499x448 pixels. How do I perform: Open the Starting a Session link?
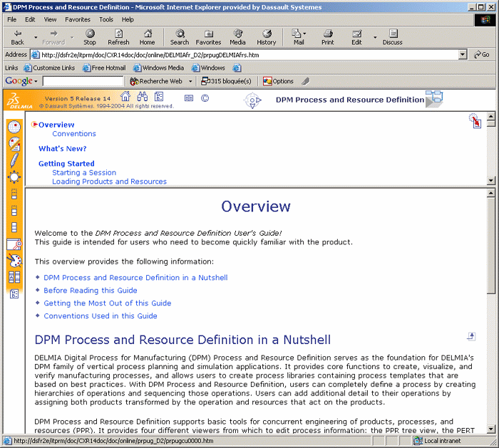[x=84, y=172]
